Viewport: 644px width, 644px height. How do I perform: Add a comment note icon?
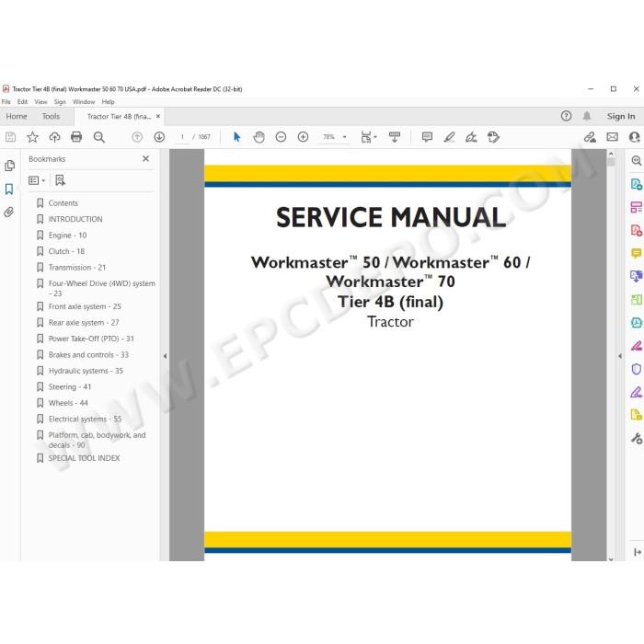click(427, 137)
